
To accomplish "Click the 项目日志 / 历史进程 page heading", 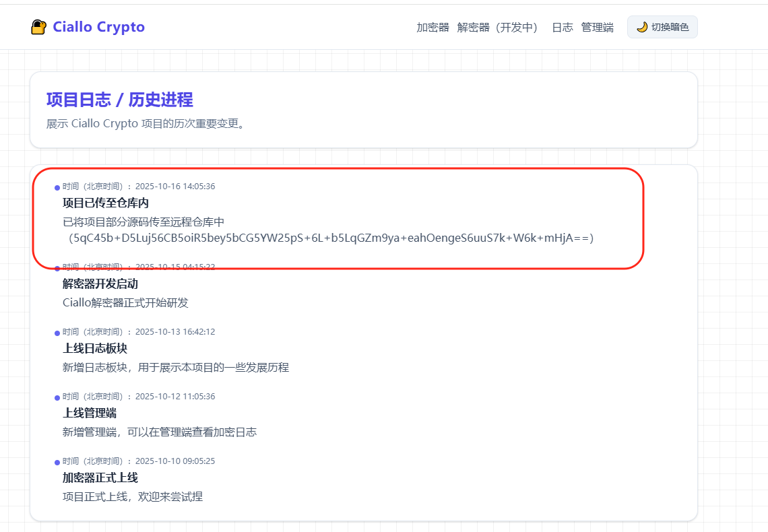I will [x=119, y=100].
